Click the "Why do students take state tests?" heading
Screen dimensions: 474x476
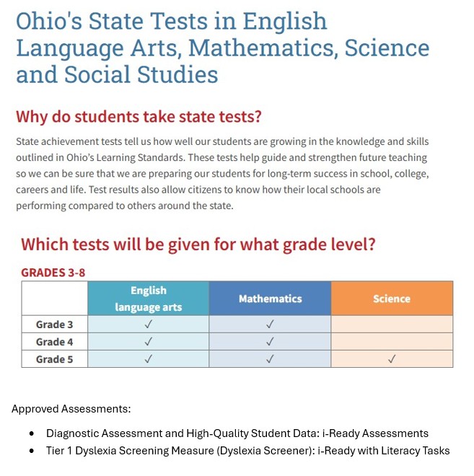point(139,116)
